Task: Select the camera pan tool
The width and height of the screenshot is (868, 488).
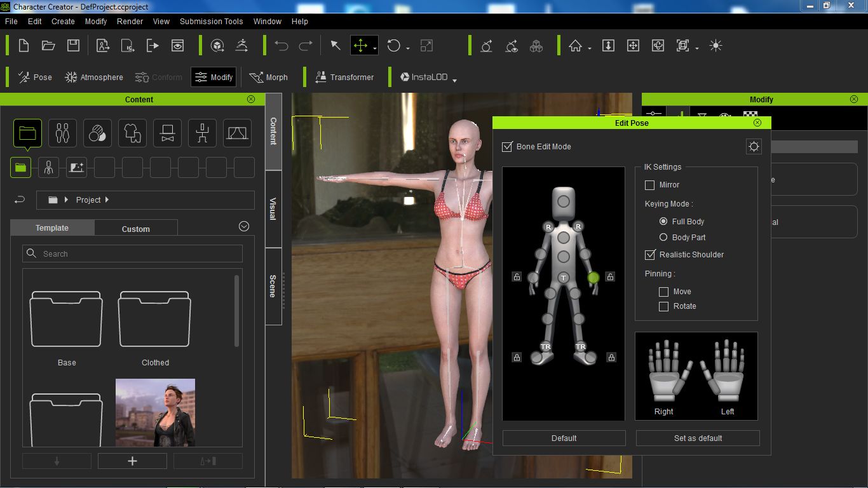Action: point(633,46)
